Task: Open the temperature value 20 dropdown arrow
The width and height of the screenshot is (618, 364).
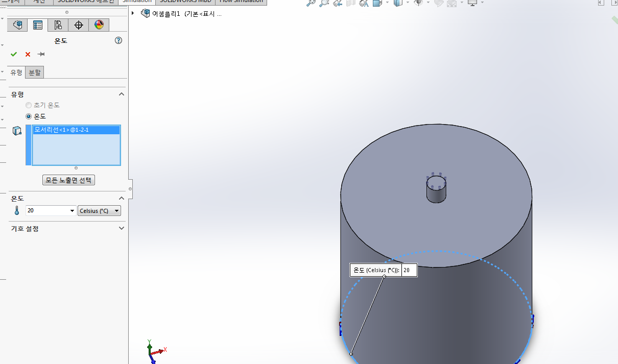Action: pos(72,211)
